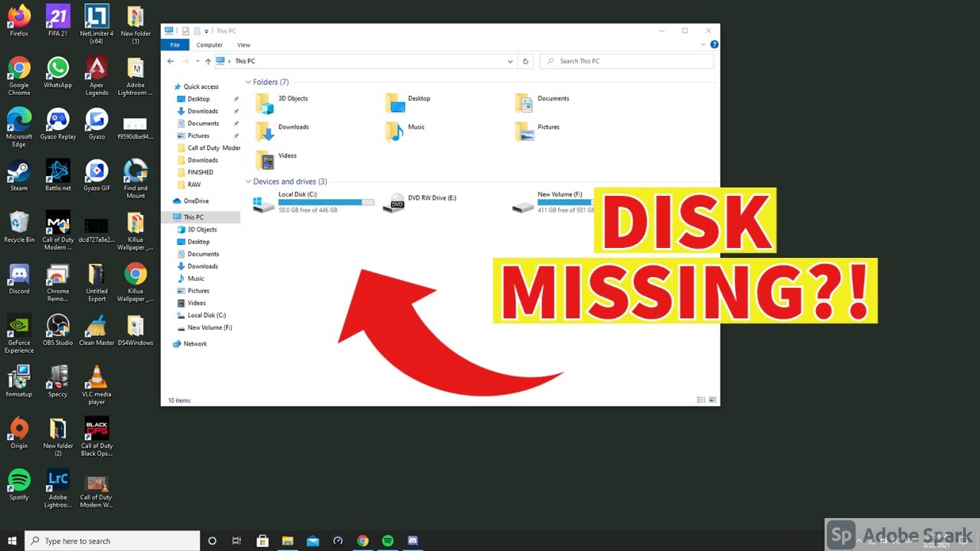This screenshot has height=551, width=980.
Task: Open Origin desktop shortcut
Action: [x=19, y=432]
